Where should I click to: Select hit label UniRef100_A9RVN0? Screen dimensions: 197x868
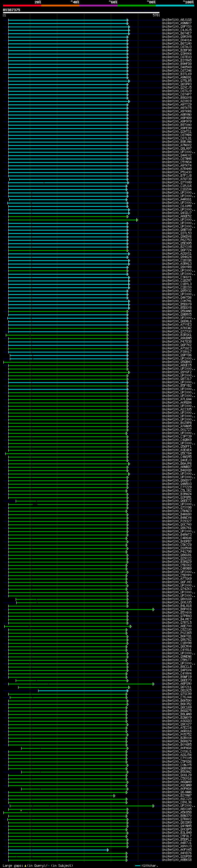coord(177,115)
